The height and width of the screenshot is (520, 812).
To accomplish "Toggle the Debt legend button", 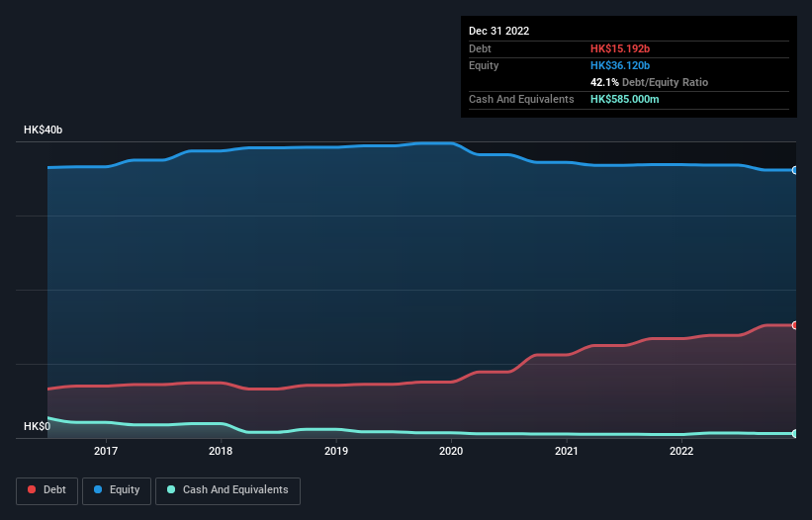I will point(47,490).
